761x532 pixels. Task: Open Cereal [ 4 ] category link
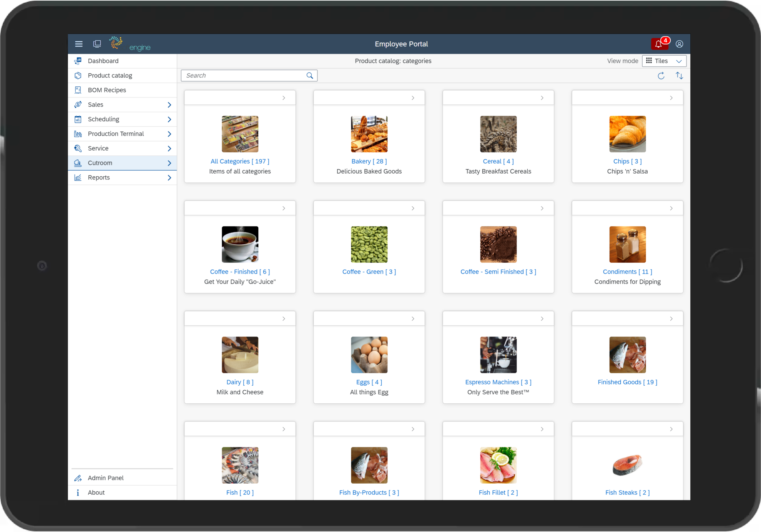[498, 161]
